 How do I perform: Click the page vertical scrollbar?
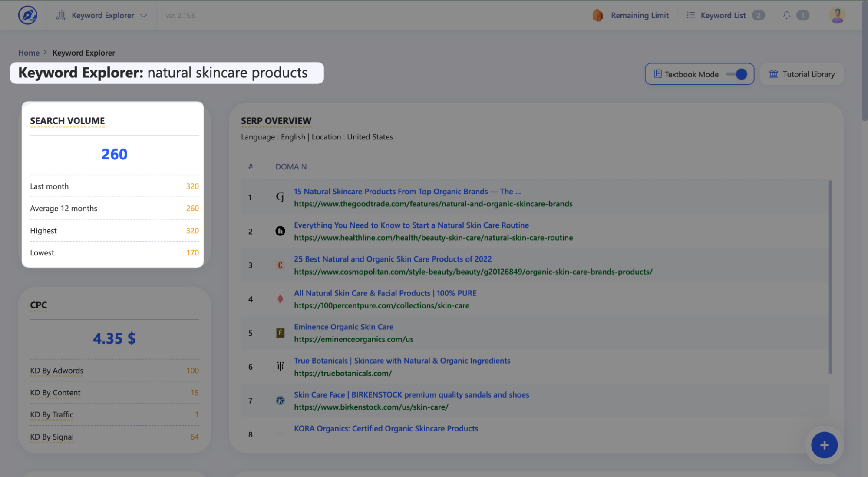pyautogui.click(x=864, y=61)
